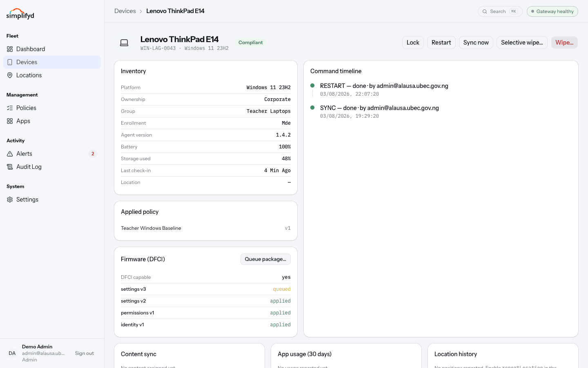The image size is (588, 368).
Task: Click the Audit Log scroll icon
Action: (x=10, y=167)
